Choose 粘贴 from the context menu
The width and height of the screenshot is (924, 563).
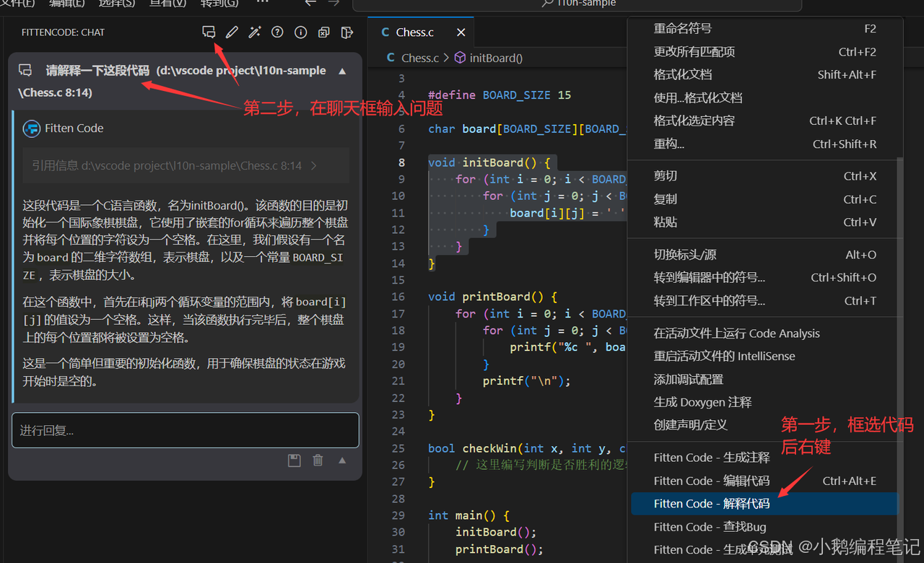(765, 222)
